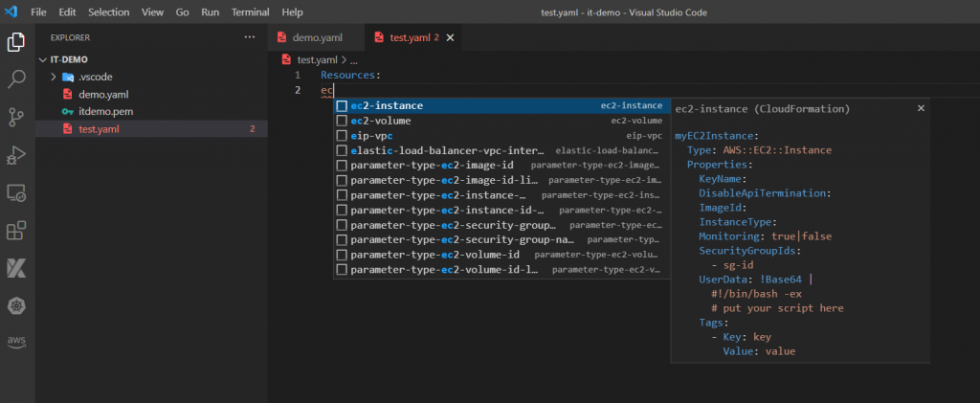
Task: Close the ec2-instance documentation popup
Action: pos(921,108)
